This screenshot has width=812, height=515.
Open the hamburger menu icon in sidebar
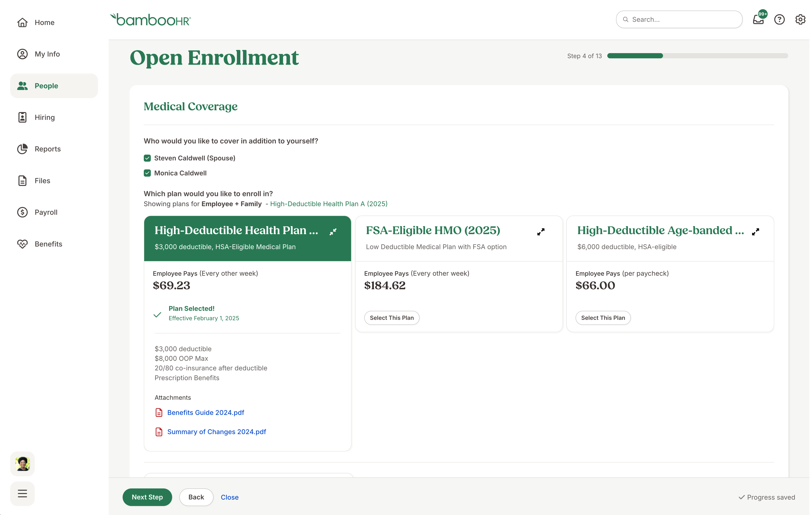pyautogui.click(x=22, y=494)
